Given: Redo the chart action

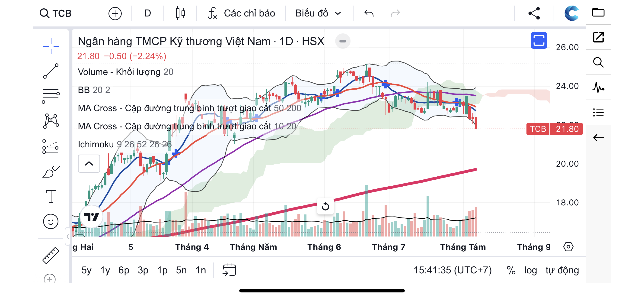Looking at the screenshot, I should tap(395, 13).
